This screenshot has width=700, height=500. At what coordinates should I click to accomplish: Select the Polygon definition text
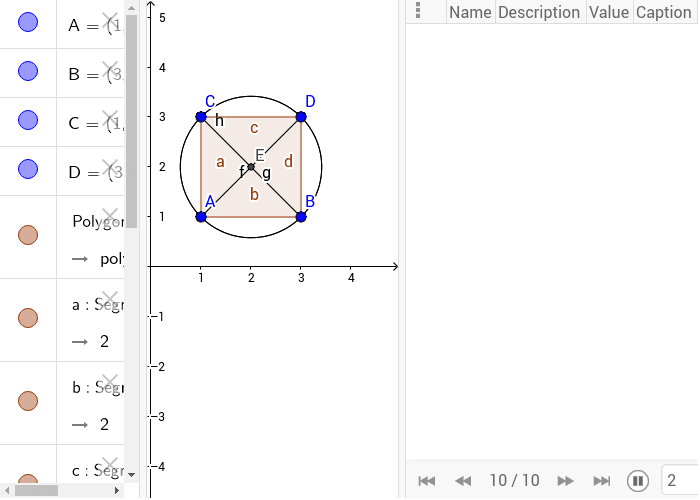(98, 221)
